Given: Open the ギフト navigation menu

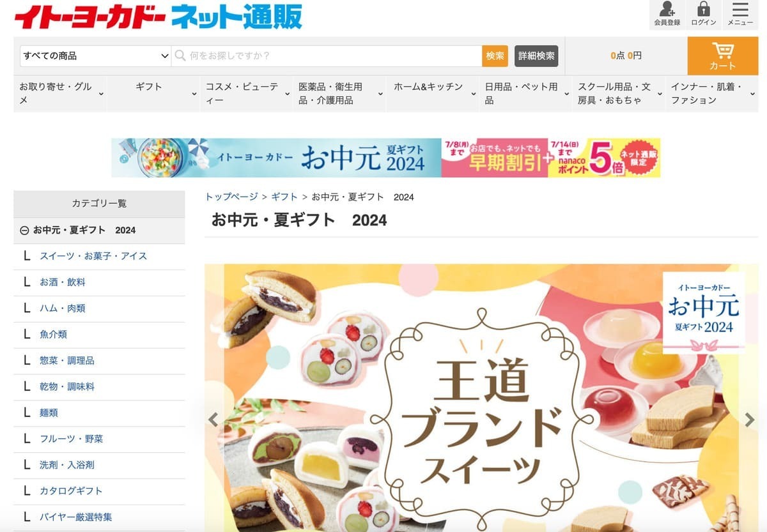Looking at the screenshot, I should 153,93.
